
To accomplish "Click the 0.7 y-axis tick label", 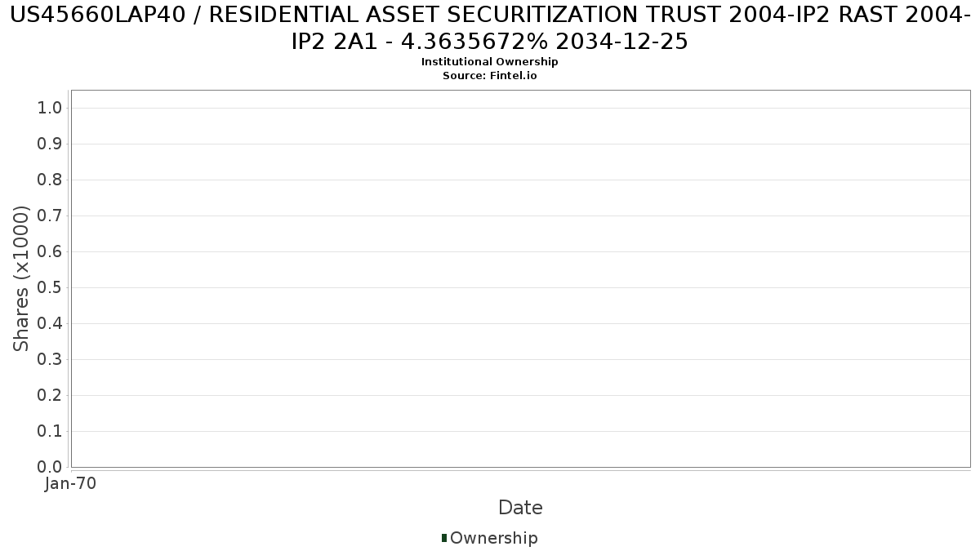I will click(50, 216).
